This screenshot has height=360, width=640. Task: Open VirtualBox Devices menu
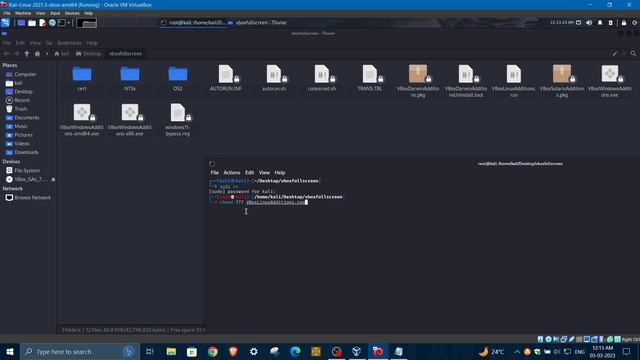click(x=72, y=13)
